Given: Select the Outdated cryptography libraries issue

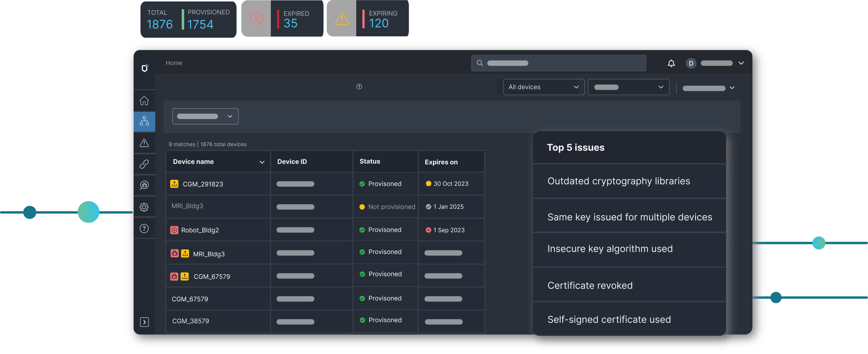Looking at the screenshot, I should click(x=619, y=181).
